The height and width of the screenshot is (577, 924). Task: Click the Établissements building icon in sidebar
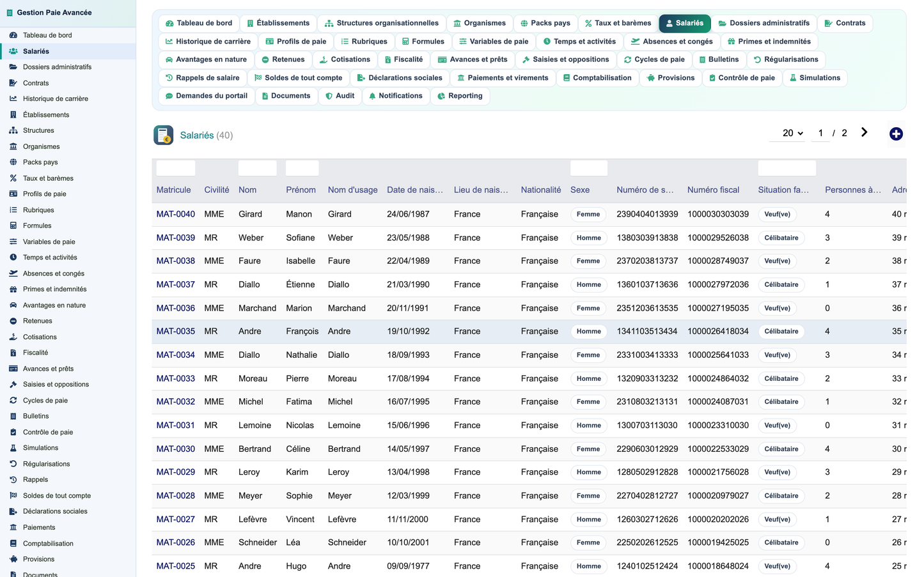tap(13, 115)
